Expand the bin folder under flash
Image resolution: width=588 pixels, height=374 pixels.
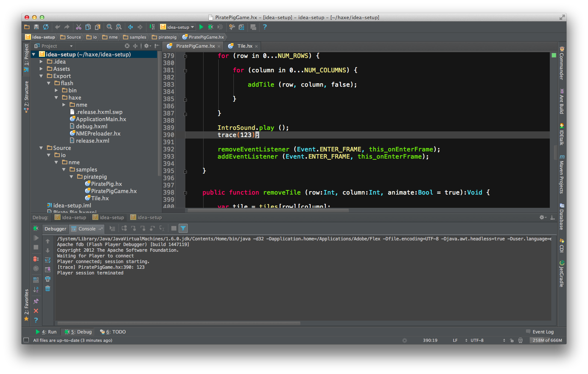coord(56,90)
